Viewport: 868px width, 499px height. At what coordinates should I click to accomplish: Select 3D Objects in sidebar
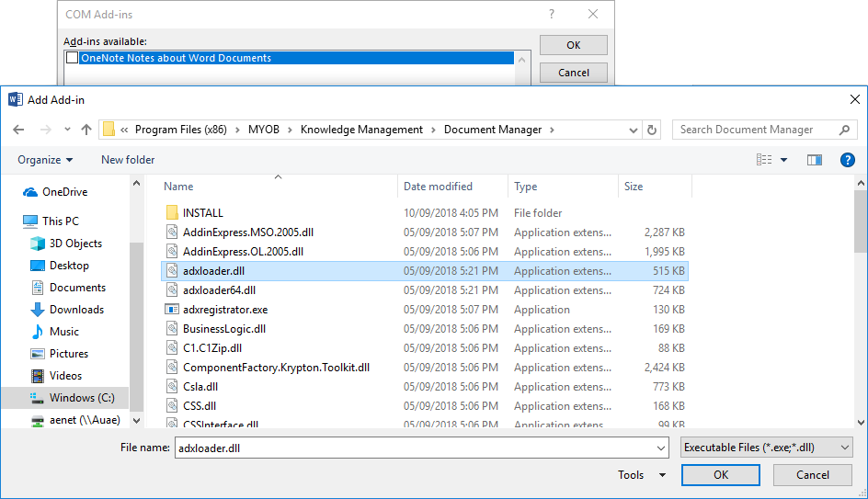click(75, 244)
